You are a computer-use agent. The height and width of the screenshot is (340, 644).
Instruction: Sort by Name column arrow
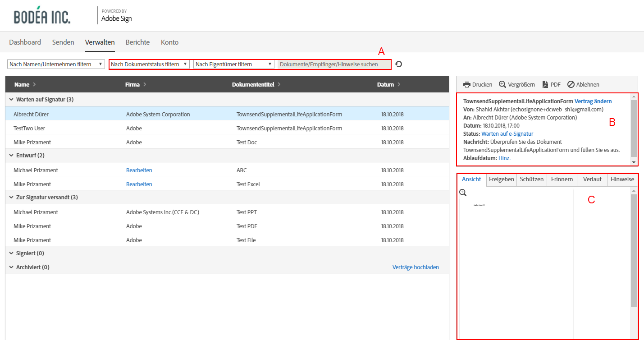(34, 84)
